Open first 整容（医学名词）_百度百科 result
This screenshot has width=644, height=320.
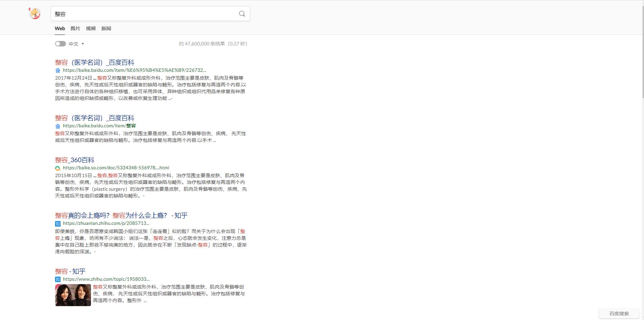(x=95, y=62)
